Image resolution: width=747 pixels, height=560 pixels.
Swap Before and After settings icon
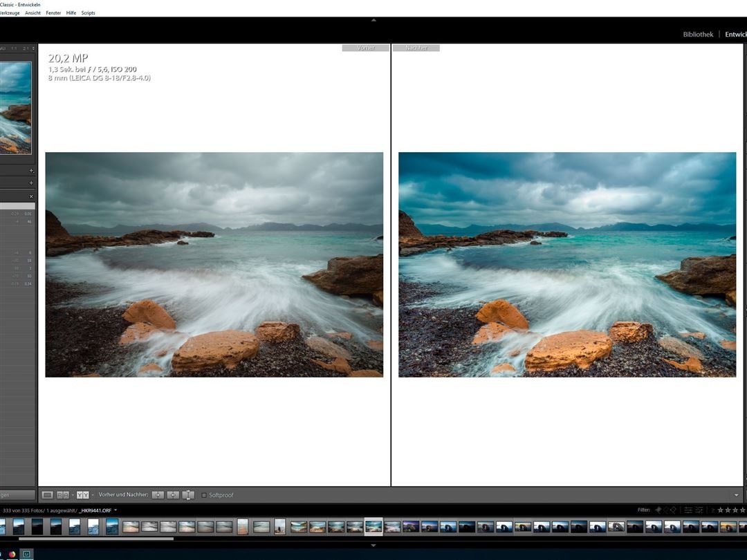[188, 495]
